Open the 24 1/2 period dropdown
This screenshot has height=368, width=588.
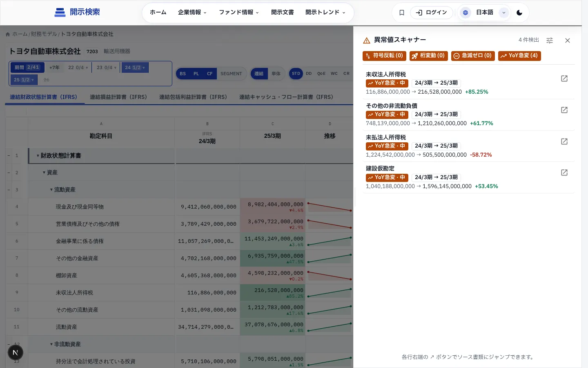135,67
